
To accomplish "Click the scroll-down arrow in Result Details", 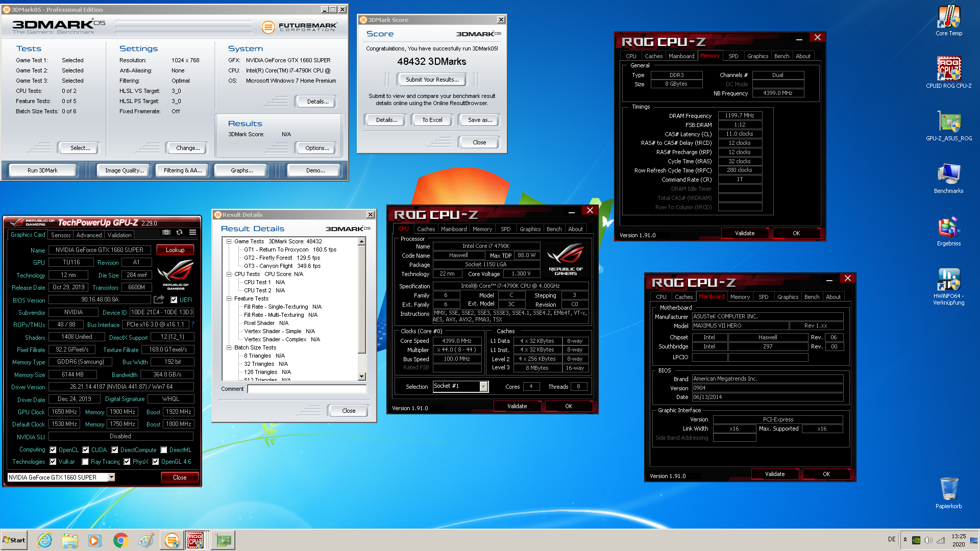I will click(362, 377).
